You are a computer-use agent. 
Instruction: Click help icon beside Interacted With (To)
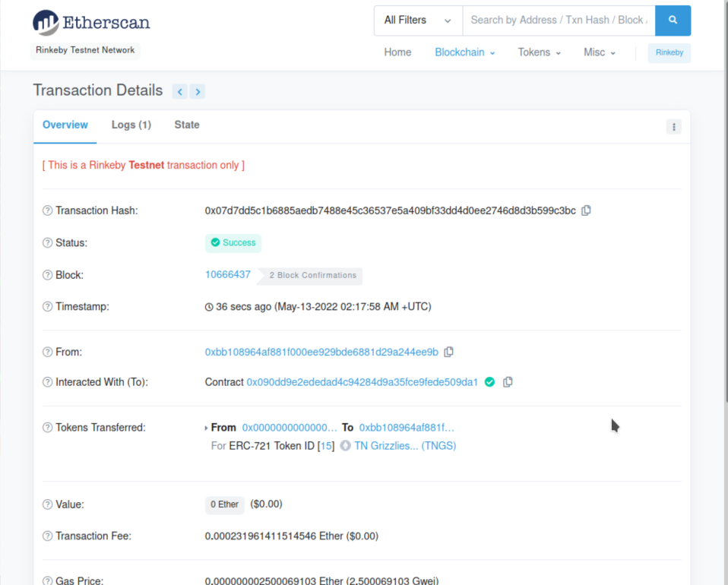[x=47, y=381]
